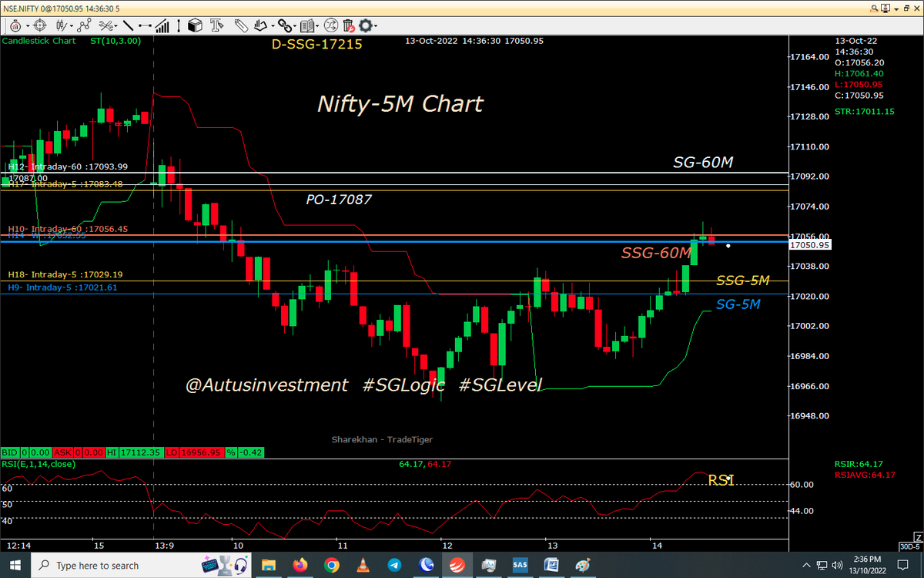The image size is (924, 578).
Task: Click the yellow RSI annotation text
Action: tap(721, 480)
